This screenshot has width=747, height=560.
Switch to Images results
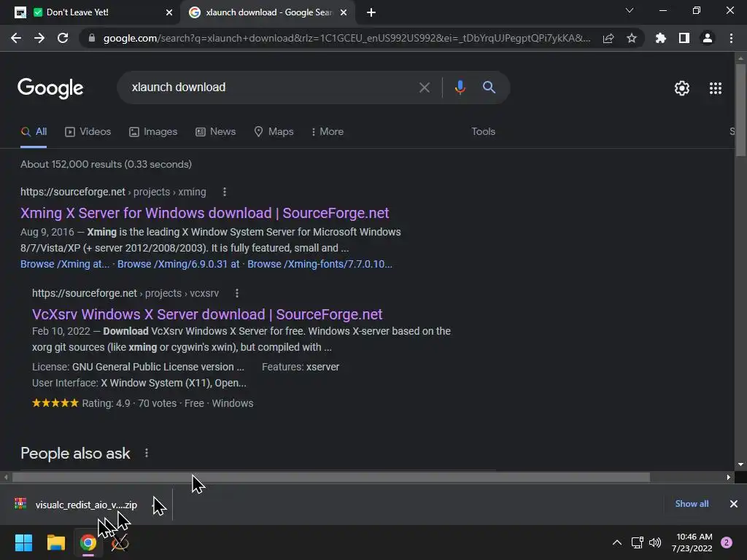tap(153, 132)
